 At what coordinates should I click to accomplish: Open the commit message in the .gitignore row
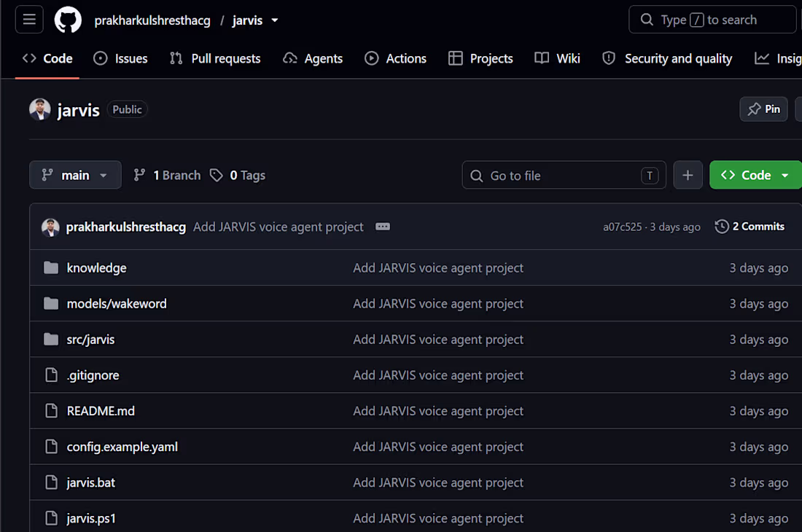click(x=438, y=375)
